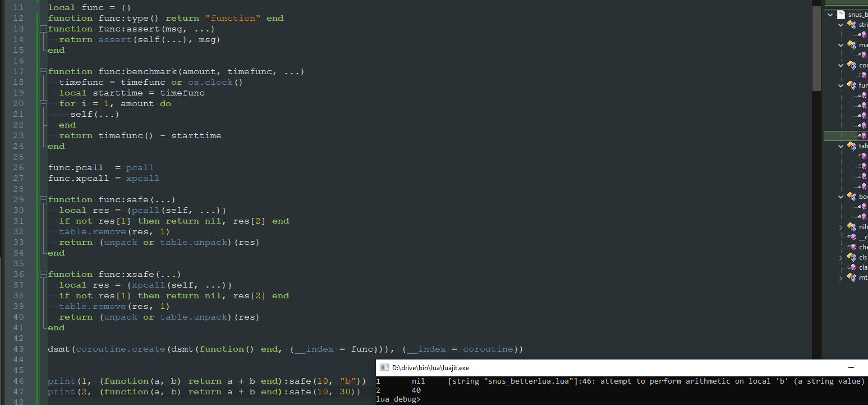
Task: Click line number 17 in the gutter
Action: (x=19, y=71)
